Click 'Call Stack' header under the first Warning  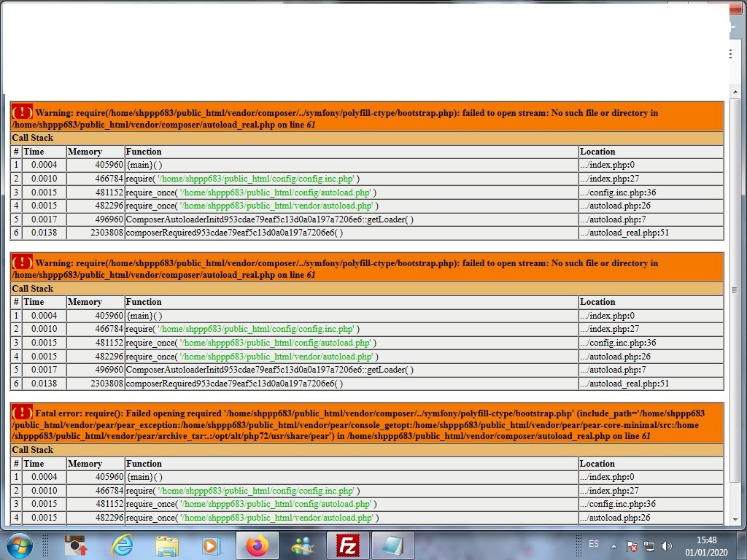coord(32,138)
